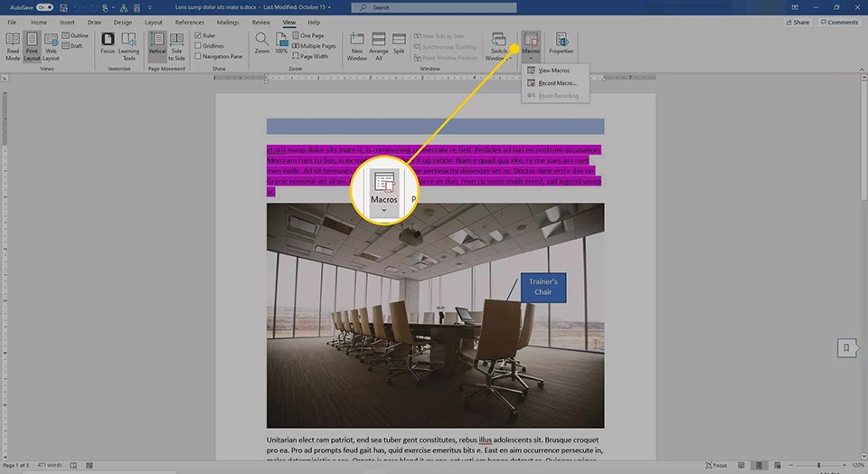The width and height of the screenshot is (868, 474).
Task: Open the Comments button
Action: (x=839, y=22)
